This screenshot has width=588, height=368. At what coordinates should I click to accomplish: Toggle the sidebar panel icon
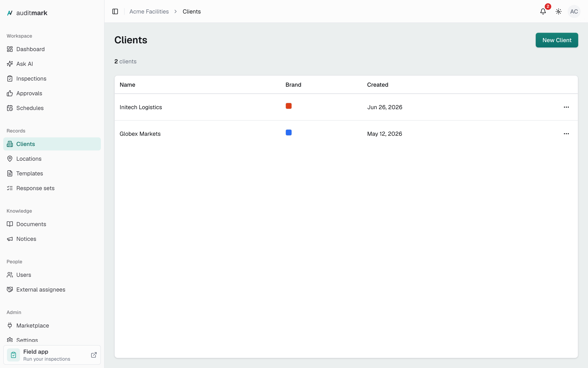coord(115,11)
